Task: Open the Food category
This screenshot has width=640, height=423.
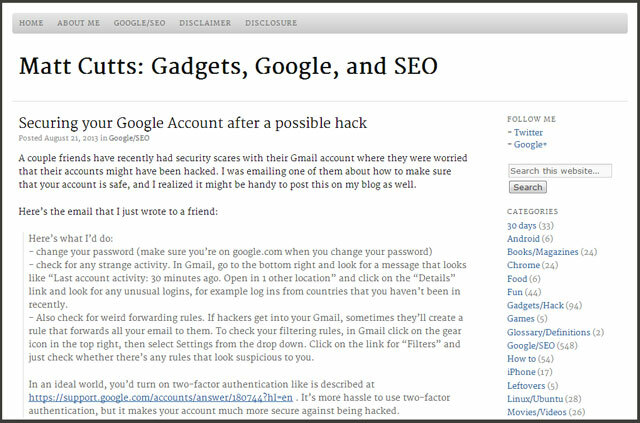Action: (x=517, y=279)
